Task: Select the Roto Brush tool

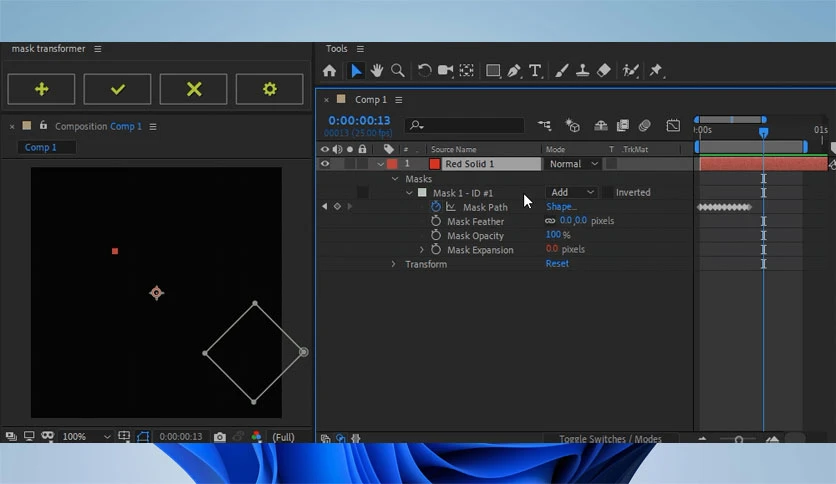Action: coord(630,70)
